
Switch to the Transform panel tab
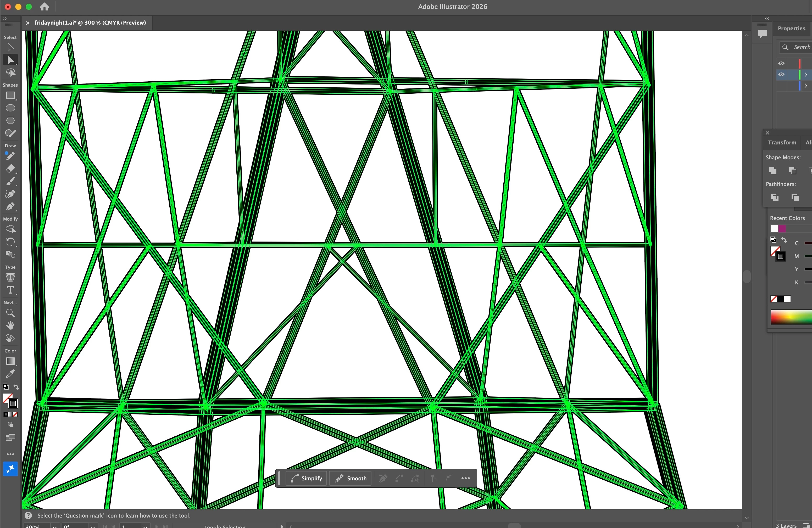pyautogui.click(x=782, y=143)
